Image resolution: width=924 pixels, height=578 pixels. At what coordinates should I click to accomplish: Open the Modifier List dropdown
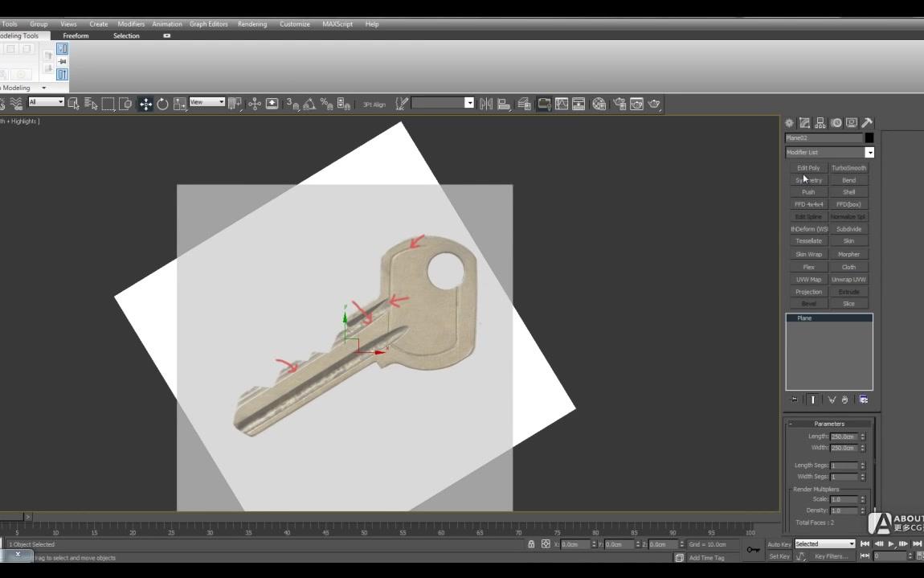870,152
